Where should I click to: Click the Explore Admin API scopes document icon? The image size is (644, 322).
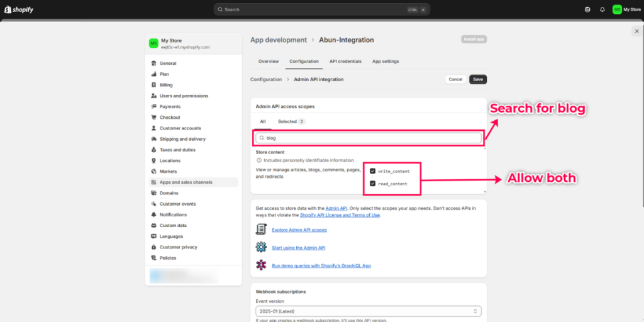(261, 230)
